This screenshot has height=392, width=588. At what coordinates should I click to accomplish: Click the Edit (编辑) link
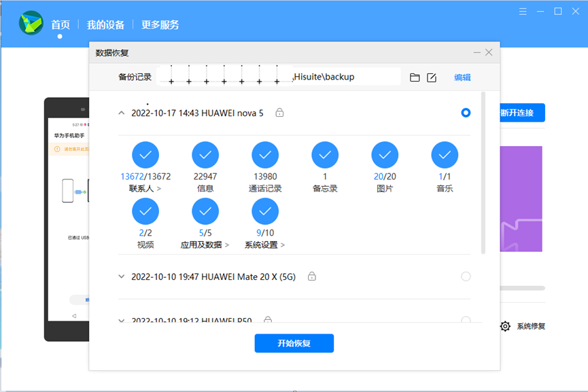pyautogui.click(x=462, y=77)
